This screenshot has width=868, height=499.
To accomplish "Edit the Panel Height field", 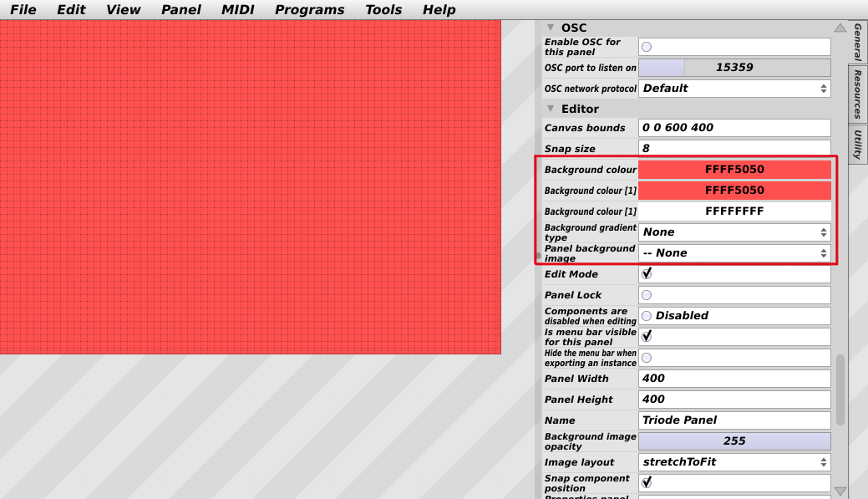I will [x=734, y=400].
